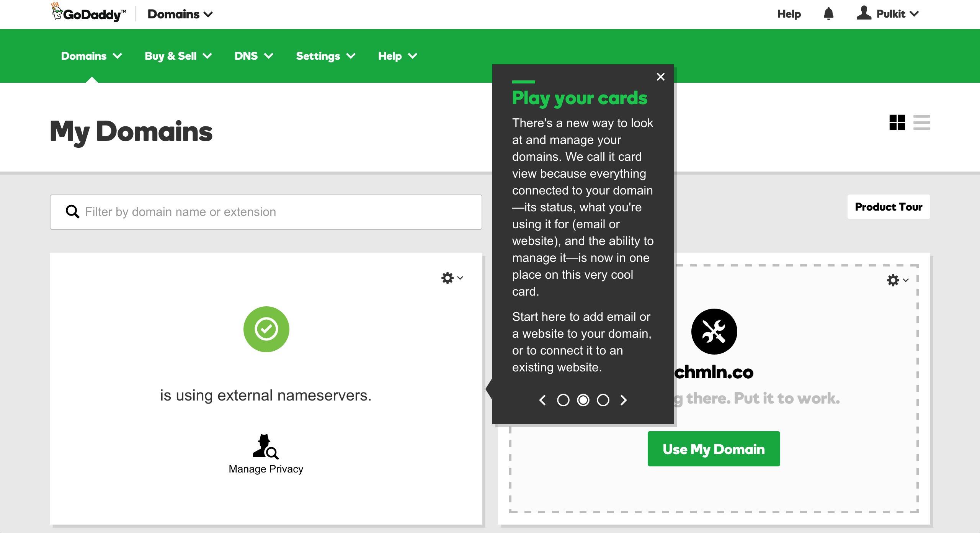Open the top Domains product dropdown

(x=180, y=14)
